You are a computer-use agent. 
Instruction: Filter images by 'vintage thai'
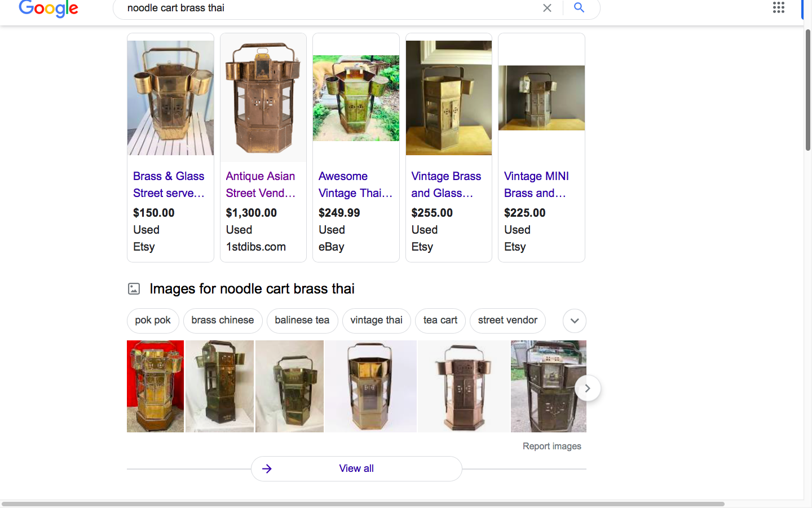click(x=376, y=320)
